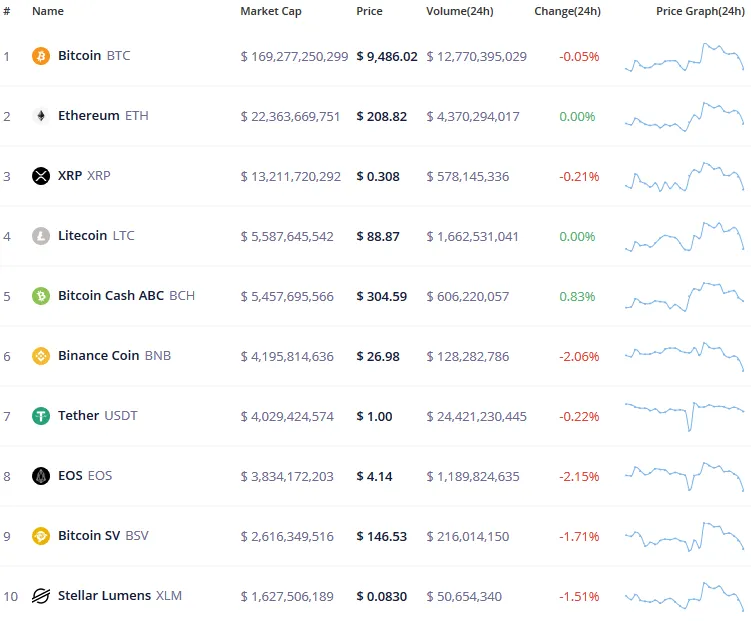The width and height of the screenshot is (751, 621).
Task: Click the EOS black logo icon
Action: 41,476
